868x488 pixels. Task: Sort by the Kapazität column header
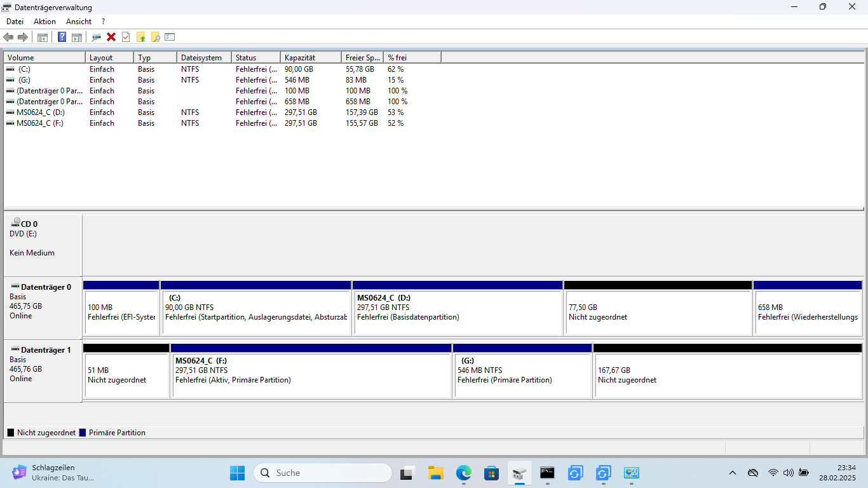pyautogui.click(x=311, y=57)
